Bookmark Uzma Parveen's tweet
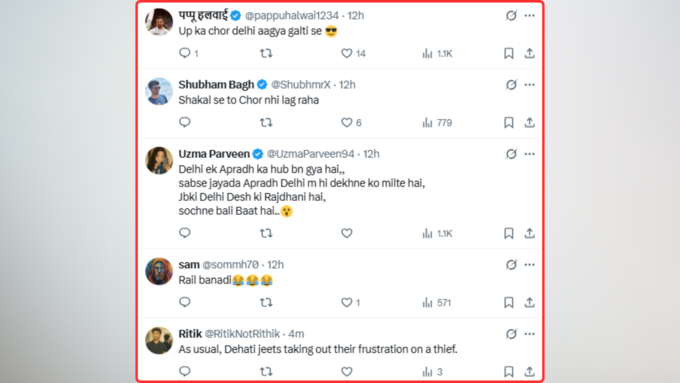The image size is (680, 383). tap(509, 233)
